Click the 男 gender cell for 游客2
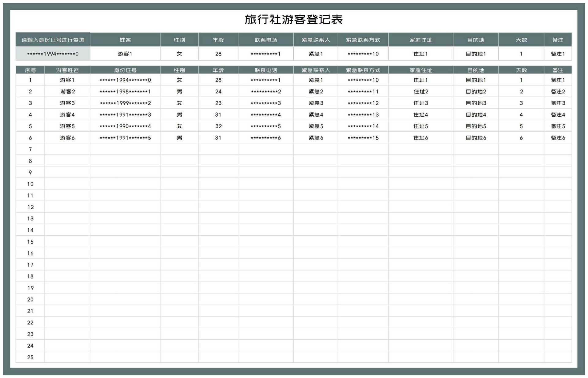The width and height of the screenshot is (588, 378). point(179,91)
